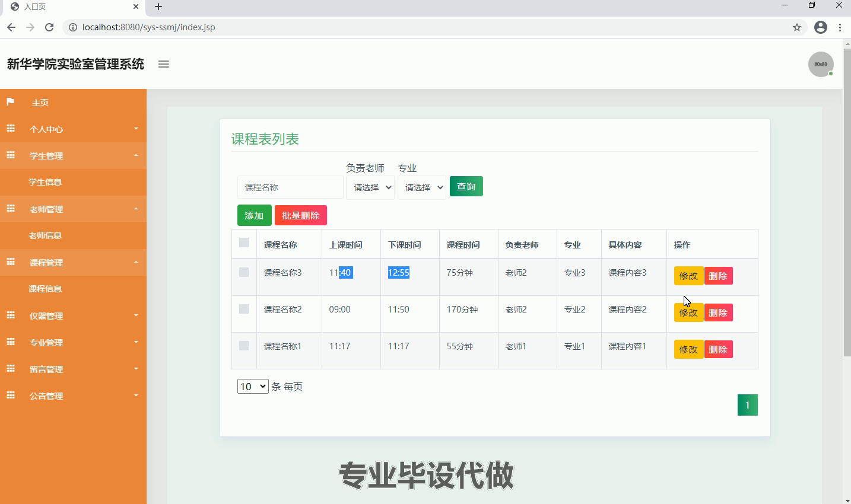Screen dimensions: 851x504
Task: Click the green 查询 search button
Action: coord(466,186)
